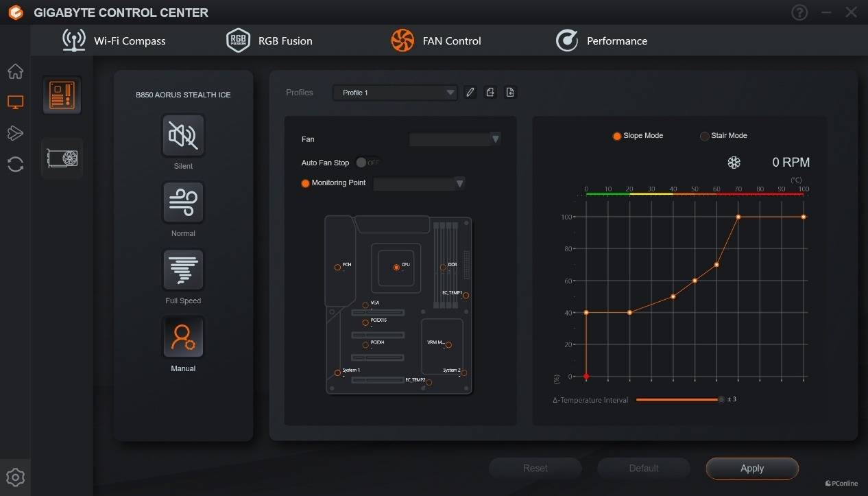Switch to Stair Mode radio button
The width and height of the screenshot is (868, 496).
(704, 136)
